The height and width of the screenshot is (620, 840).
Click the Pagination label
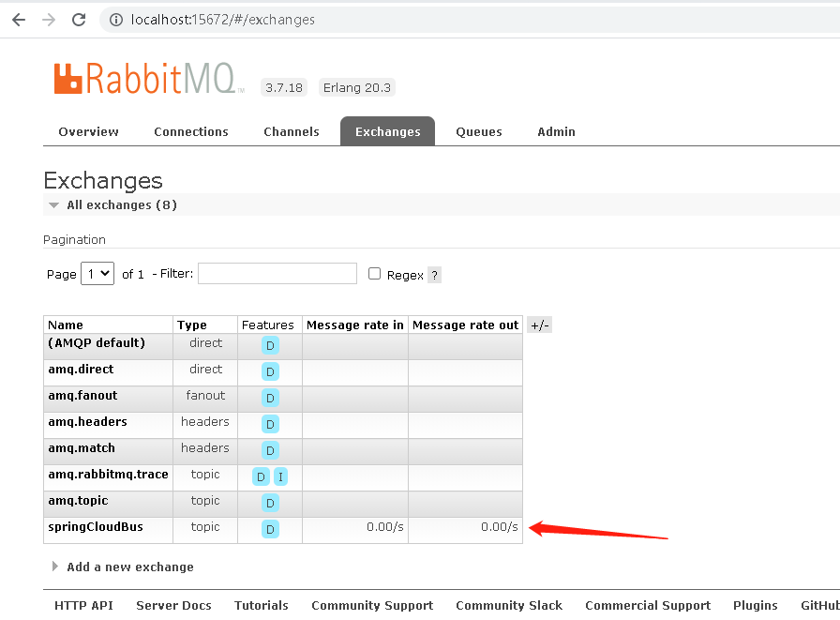coord(74,239)
